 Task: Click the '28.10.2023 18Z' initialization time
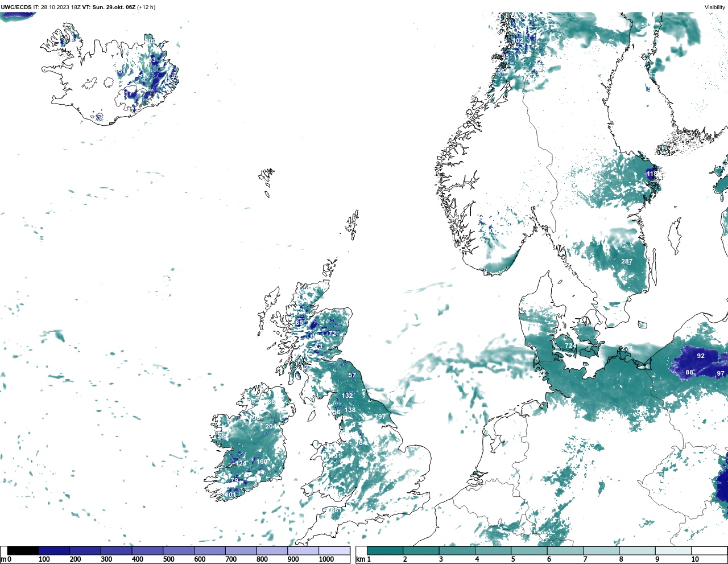pyautogui.click(x=60, y=7)
